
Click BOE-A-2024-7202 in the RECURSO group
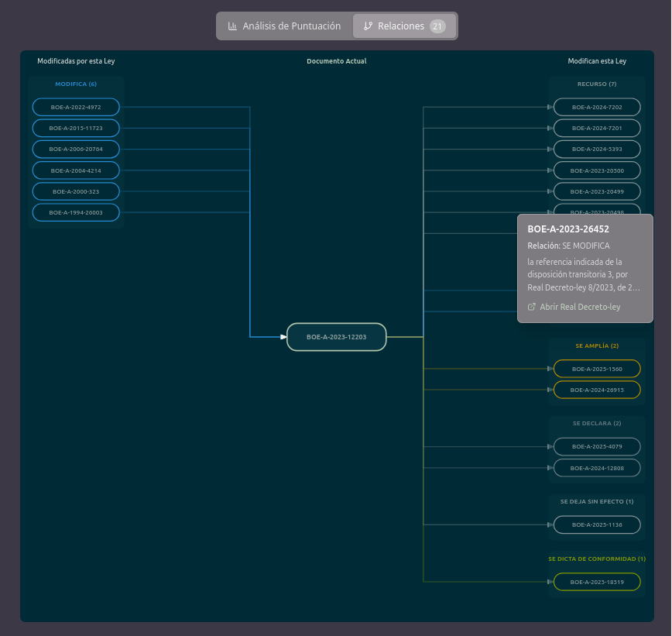596,107
